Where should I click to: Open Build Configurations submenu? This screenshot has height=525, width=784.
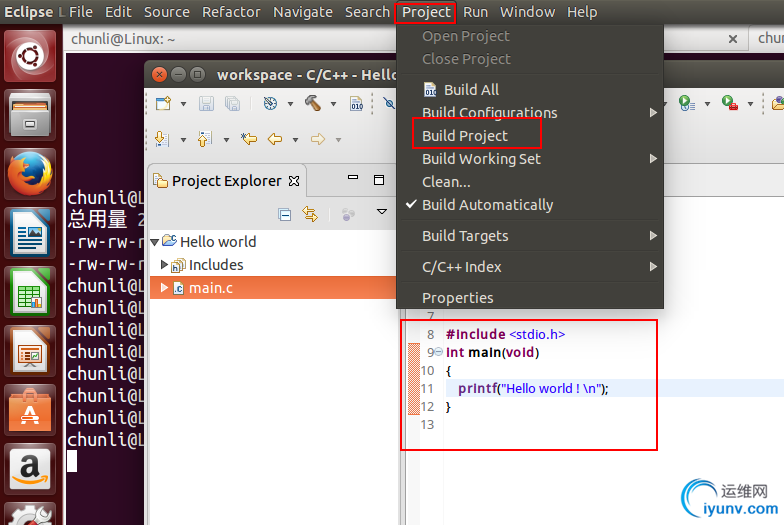coord(530,113)
